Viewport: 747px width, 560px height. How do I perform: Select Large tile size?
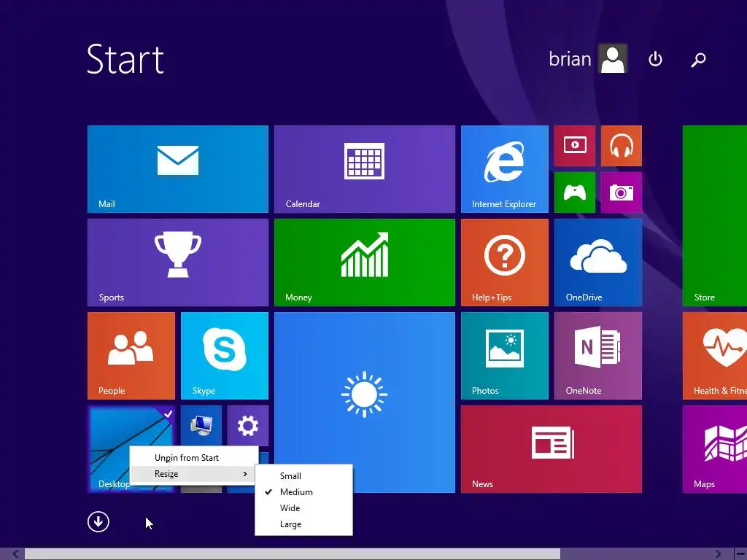point(304,524)
